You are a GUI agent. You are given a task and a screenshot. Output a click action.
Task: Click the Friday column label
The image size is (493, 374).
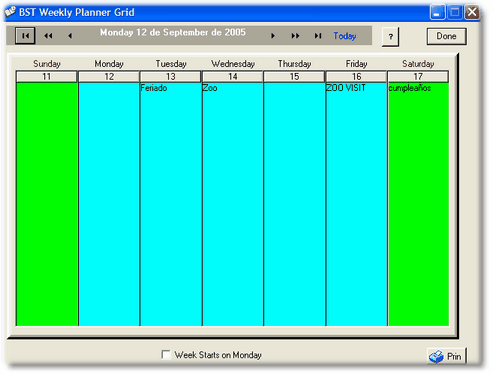click(356, 64)
